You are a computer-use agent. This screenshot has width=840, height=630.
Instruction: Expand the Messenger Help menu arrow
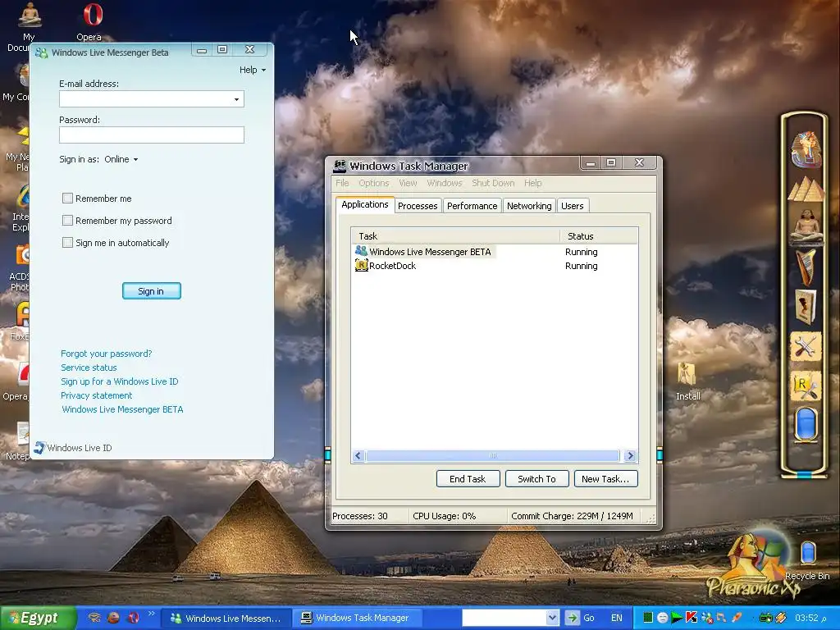[x=263, y=71]
